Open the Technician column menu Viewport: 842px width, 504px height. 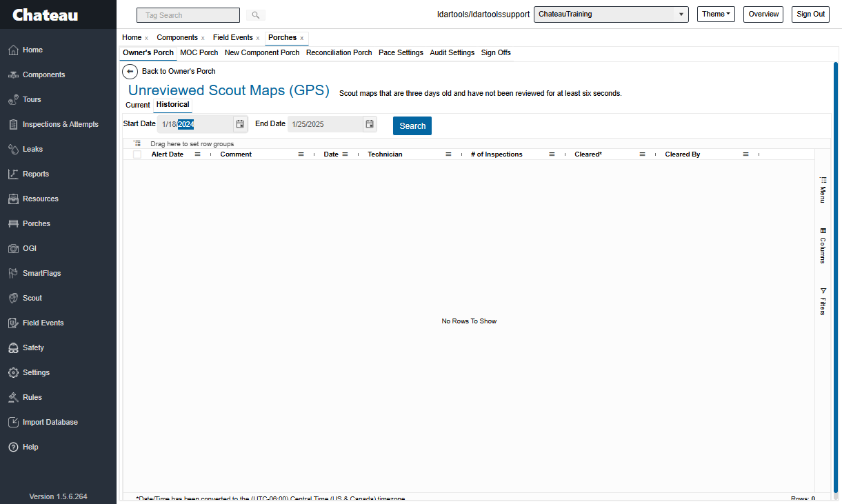[448, 154]
